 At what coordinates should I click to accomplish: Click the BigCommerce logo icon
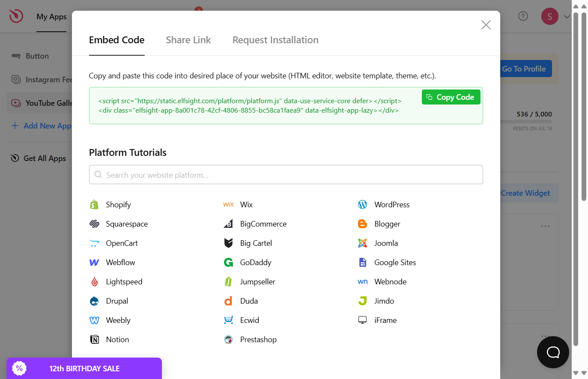(228, 224)
